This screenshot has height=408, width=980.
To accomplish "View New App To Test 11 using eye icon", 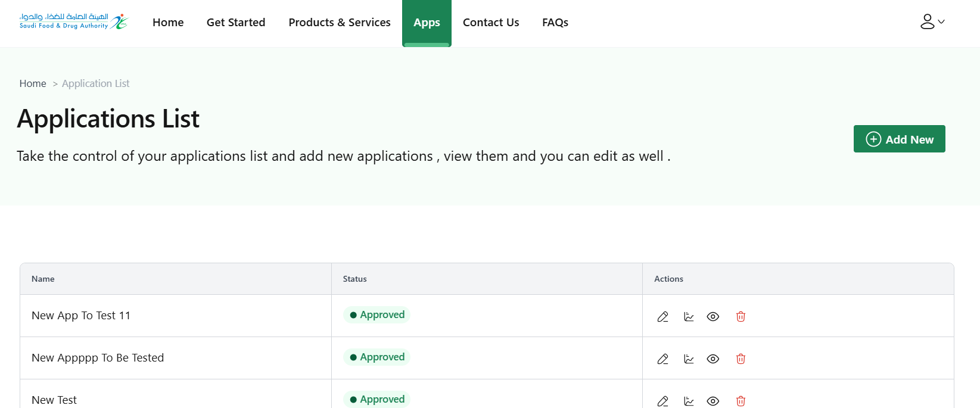I will pos(713,317).
